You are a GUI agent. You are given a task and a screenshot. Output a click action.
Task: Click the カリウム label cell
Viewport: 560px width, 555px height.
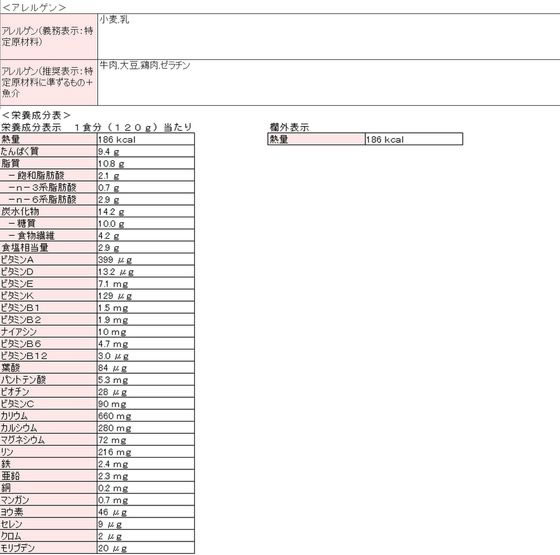coord(49,416)
